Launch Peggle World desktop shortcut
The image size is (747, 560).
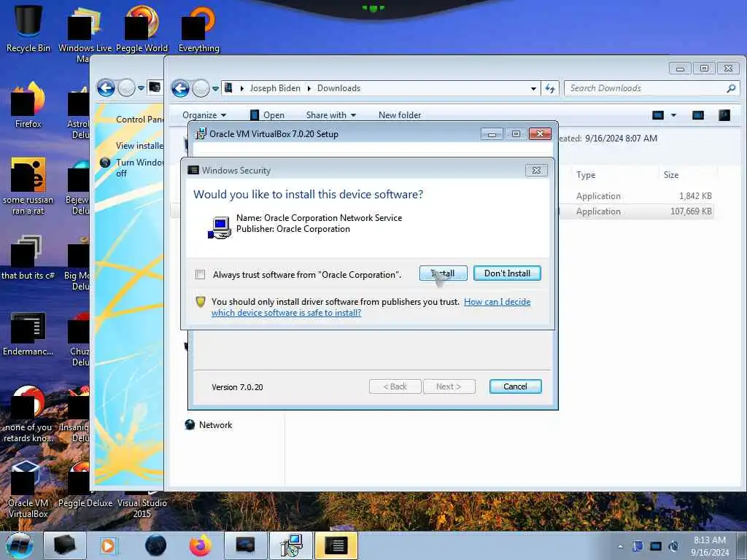click(142, 28)
